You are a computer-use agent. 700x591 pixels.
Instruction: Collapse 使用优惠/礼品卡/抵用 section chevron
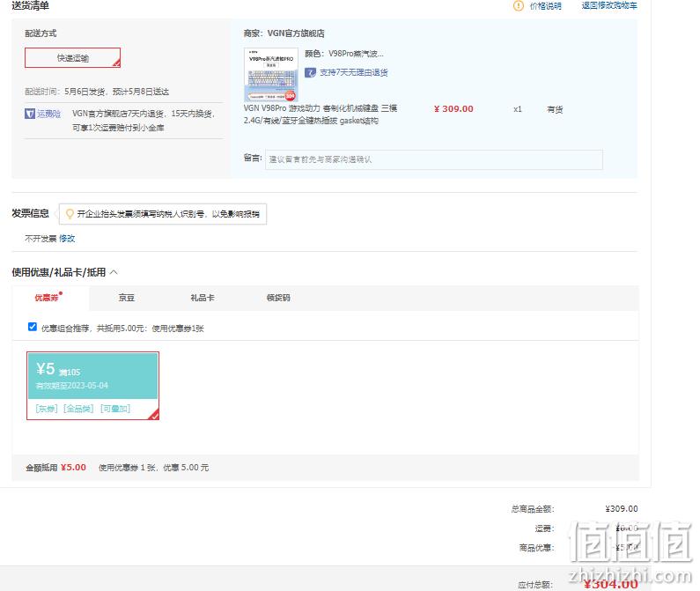coord(114,272)
